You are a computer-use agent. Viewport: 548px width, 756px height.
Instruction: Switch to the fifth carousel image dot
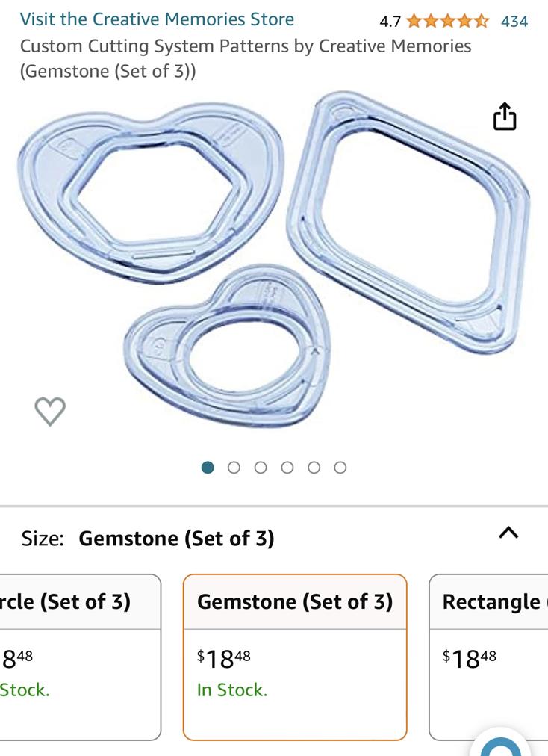(314, 468)
